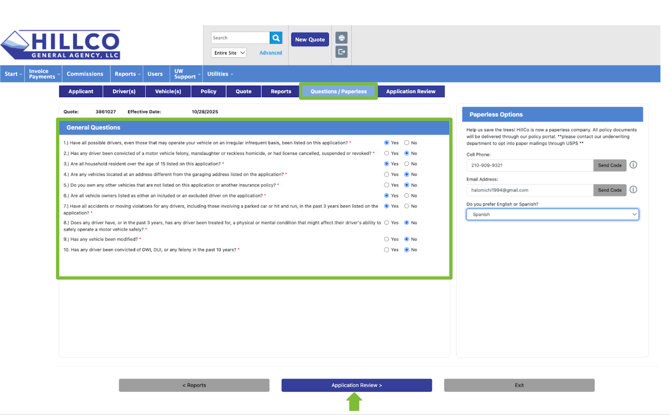Image resolution: width=670 pixels, height=415 pixels.
Task: Expand the Invoice Payments menu
Action: coord(42,74)
